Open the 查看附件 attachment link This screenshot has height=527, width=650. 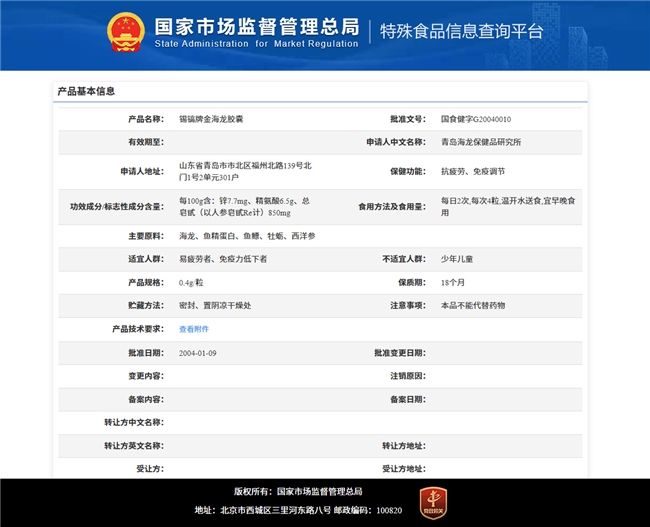(x=194, y=329)
